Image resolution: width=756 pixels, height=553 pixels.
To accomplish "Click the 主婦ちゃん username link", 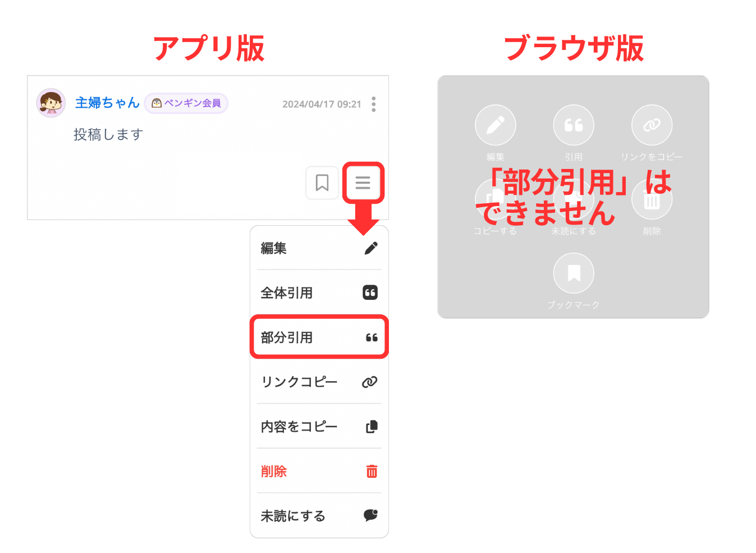I will click(x=107, y=103).
